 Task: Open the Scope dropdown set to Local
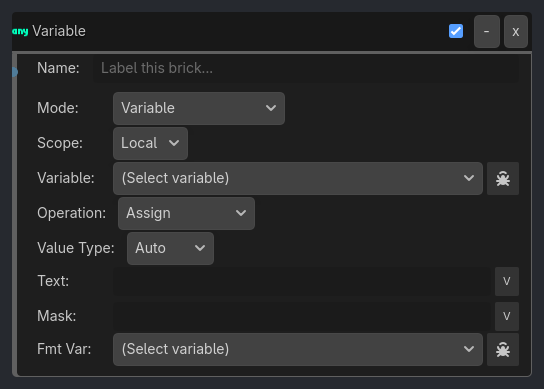151,143
